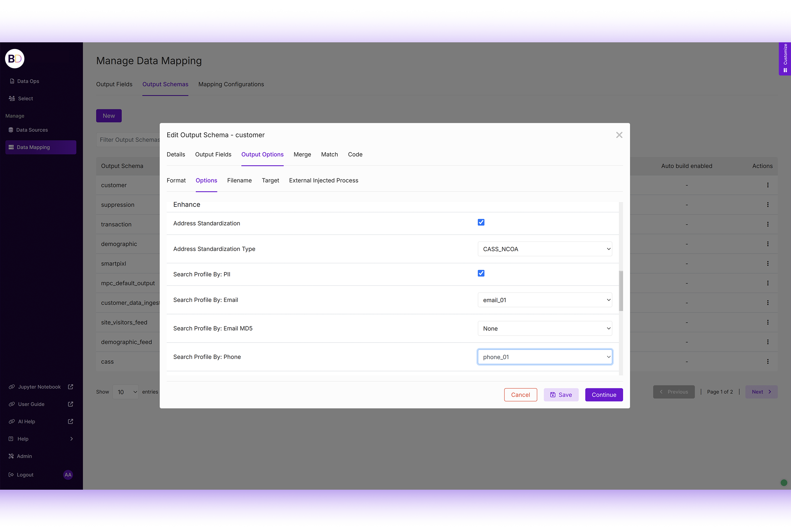Click the BD logo icon
Image resolution: width=791 pixels, height=532 pixels.
[x=14, y=58]
